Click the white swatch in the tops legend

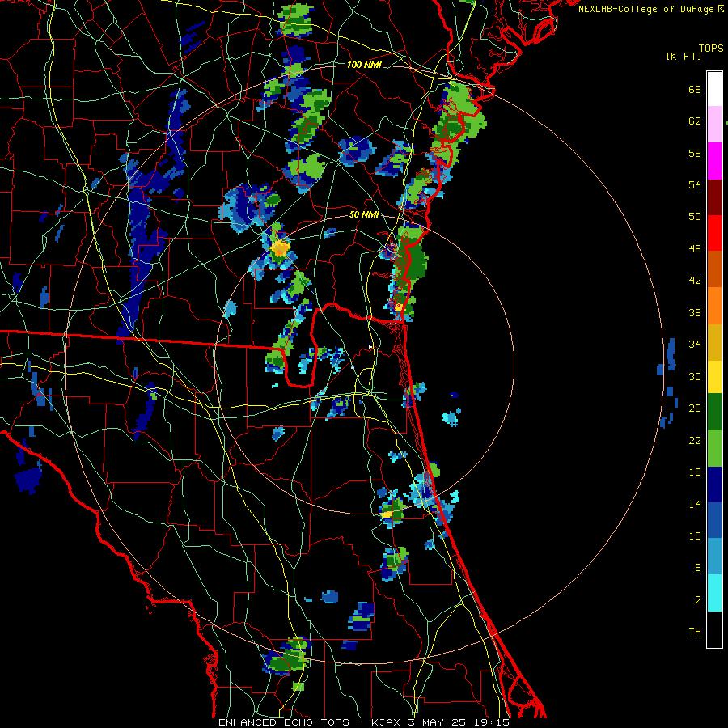(x=714, y=89)
